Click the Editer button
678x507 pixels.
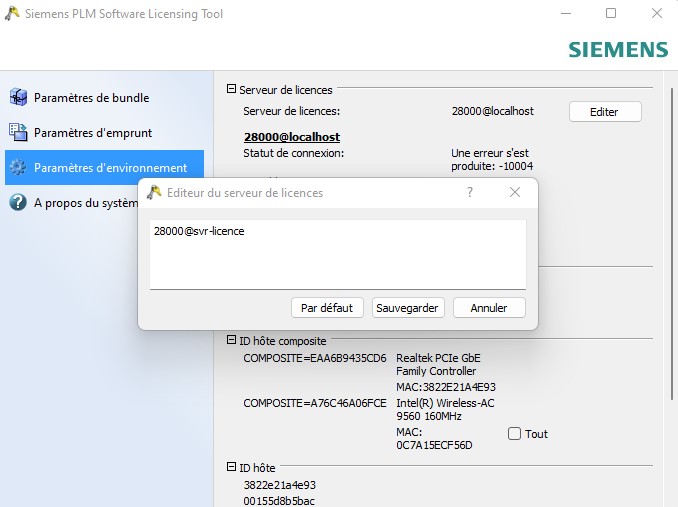click(x=605, y=112)
